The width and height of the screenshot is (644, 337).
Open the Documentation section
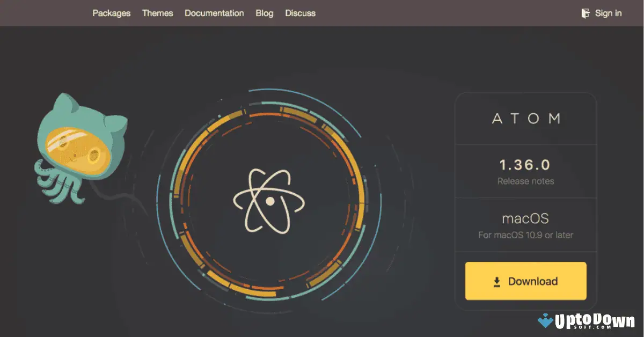(214, 13)
